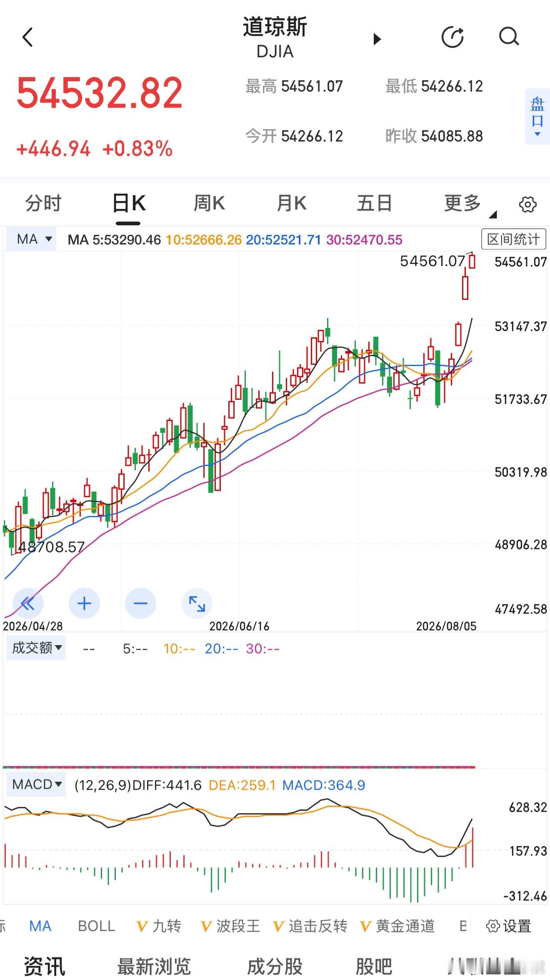Screen dimensions: 550x980
Task: Tap the DEA:259.1 readout
Action: tap(242, 785)
